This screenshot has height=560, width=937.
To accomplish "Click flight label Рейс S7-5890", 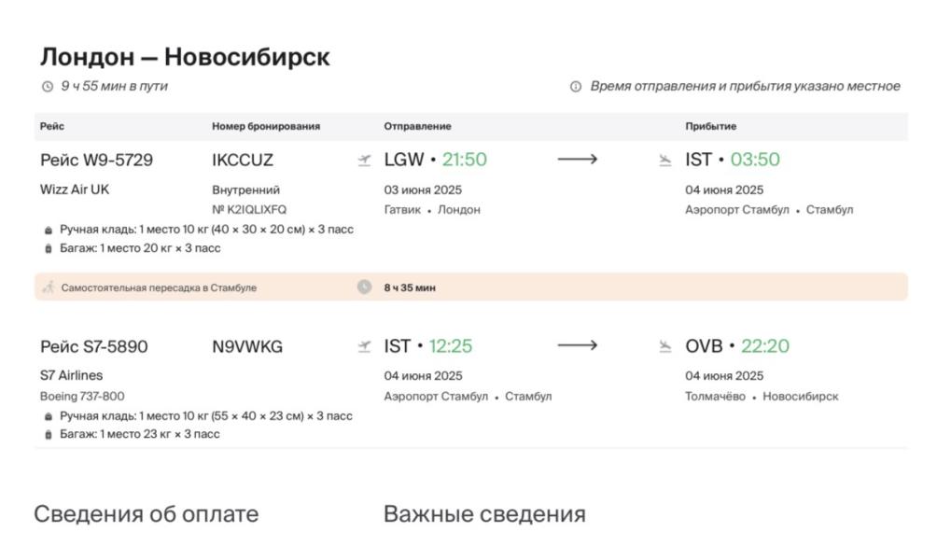I will click(x=93, y=347).
